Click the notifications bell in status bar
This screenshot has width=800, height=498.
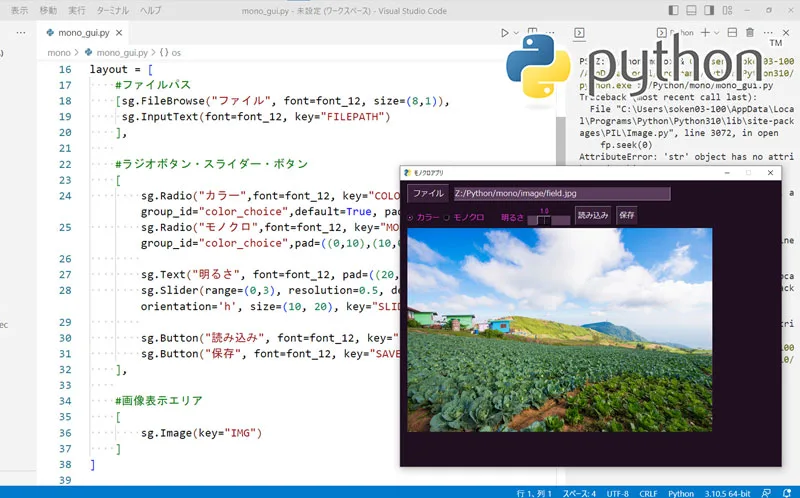point(786,493)
